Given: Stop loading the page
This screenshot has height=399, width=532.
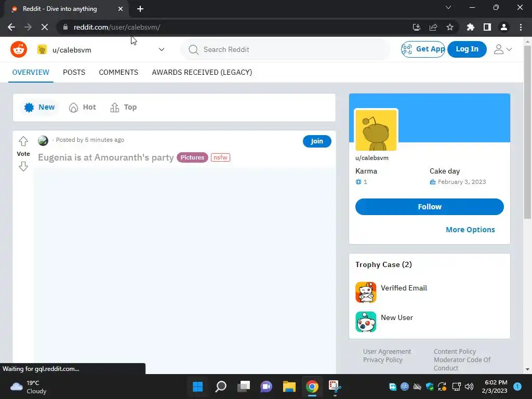Looking at the screenshot, I should pos(45,27).
